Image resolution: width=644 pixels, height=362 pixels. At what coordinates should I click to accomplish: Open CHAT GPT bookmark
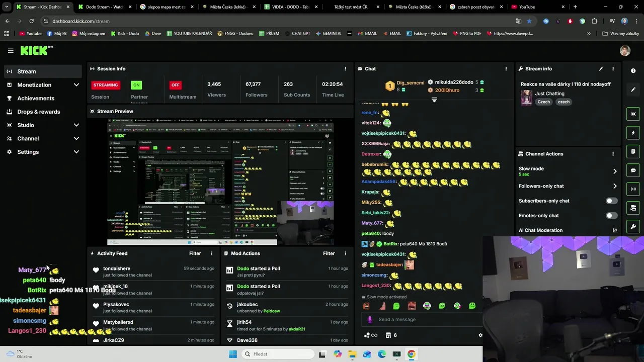pyautogui.click(x=297, y=34)
